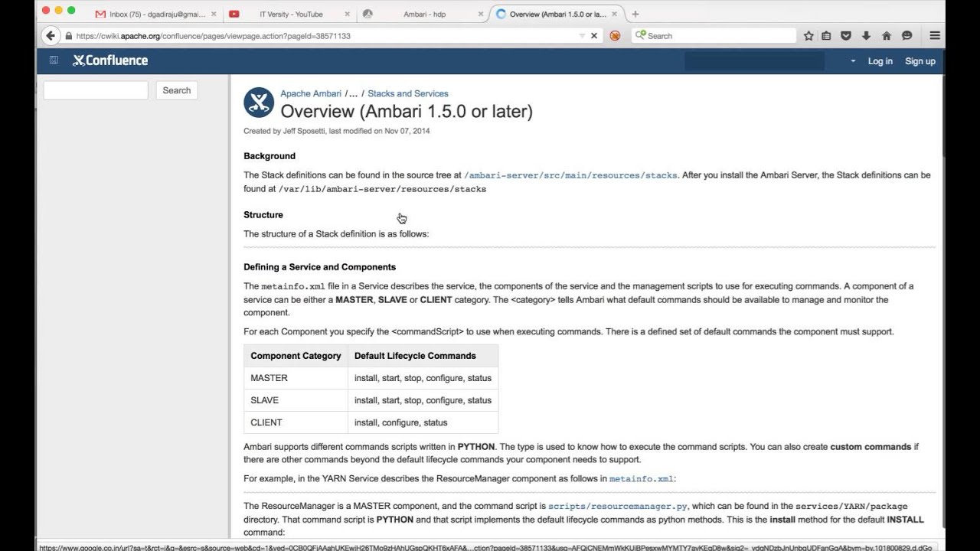The image size is (980, 551).
Task: Toggle the Confluence sidebar icon
Action: tap(54, 60)
